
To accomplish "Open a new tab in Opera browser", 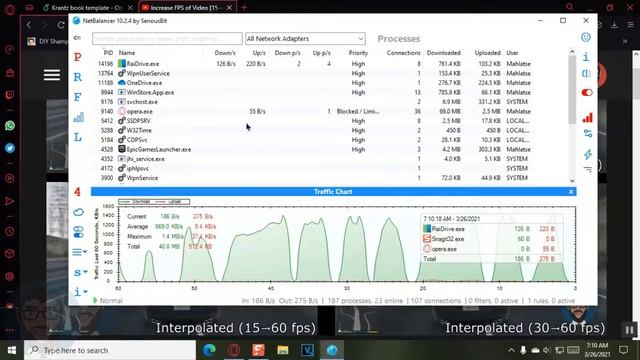I will tap(244, 7).
